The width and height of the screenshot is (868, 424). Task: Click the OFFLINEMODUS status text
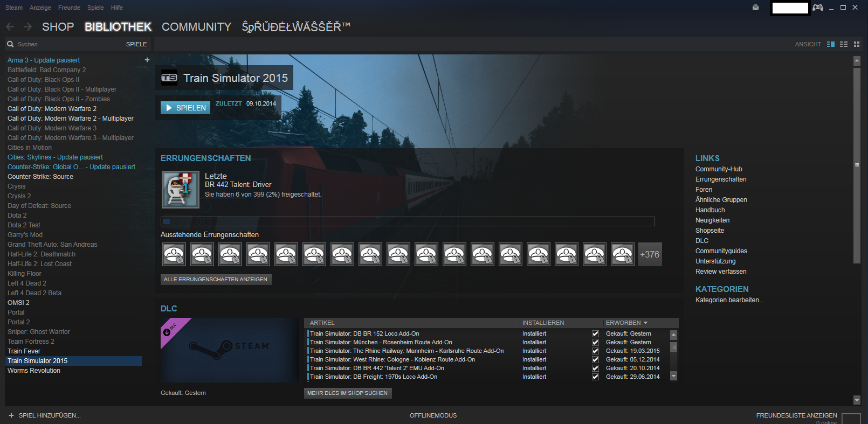pos(433,415)
